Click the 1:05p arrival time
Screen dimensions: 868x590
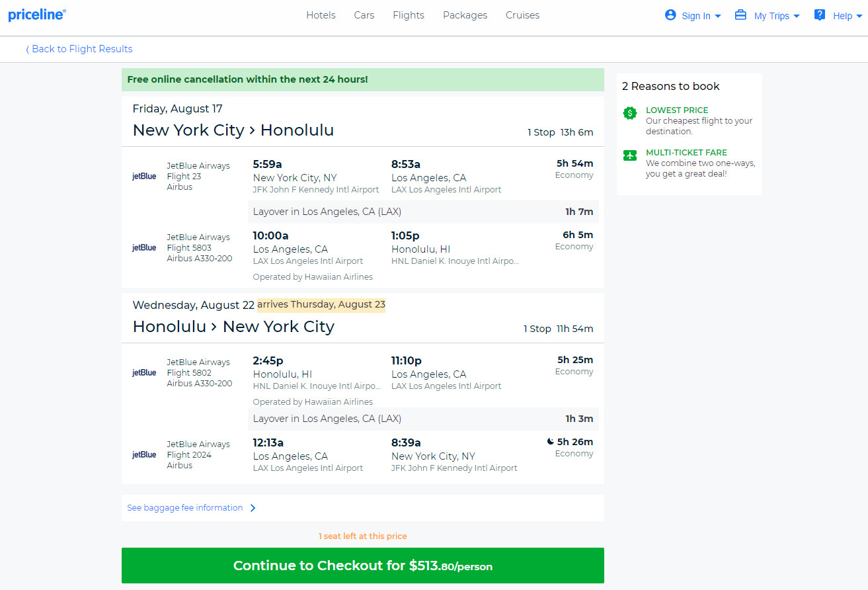pyautogui.click(x=405, y=235)
